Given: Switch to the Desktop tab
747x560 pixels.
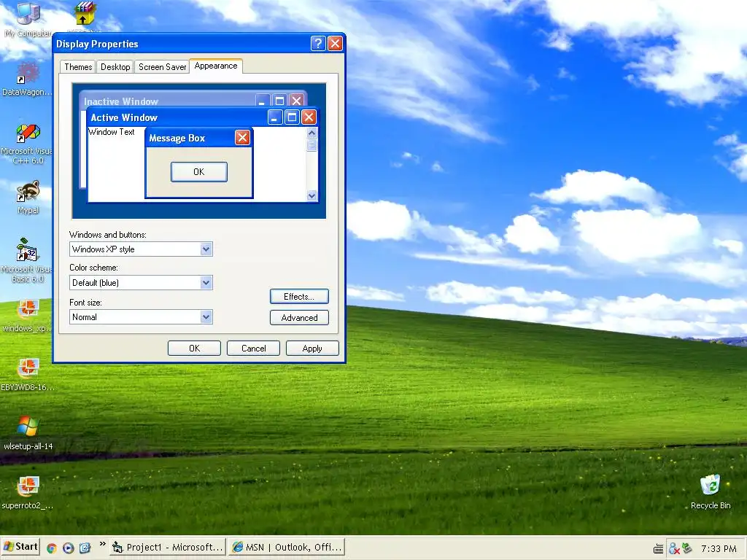Looking at the screenshot, I should tap(115, 66).
